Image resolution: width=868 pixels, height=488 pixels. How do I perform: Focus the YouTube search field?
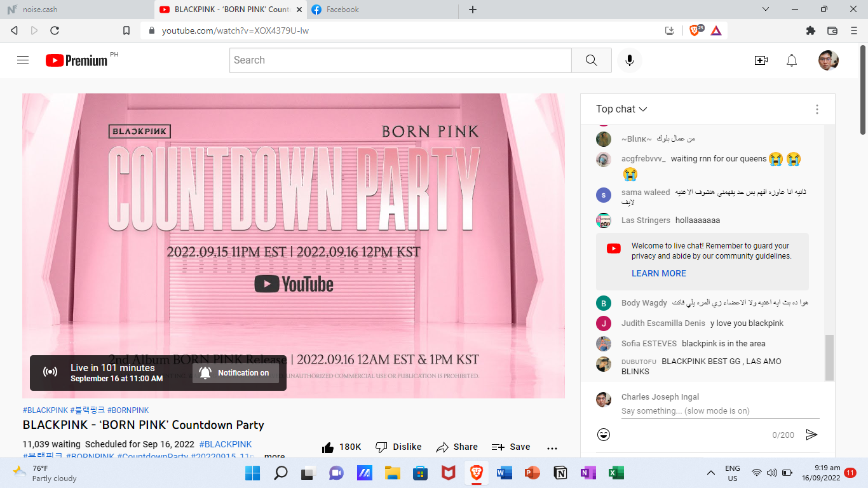(400, 60)
